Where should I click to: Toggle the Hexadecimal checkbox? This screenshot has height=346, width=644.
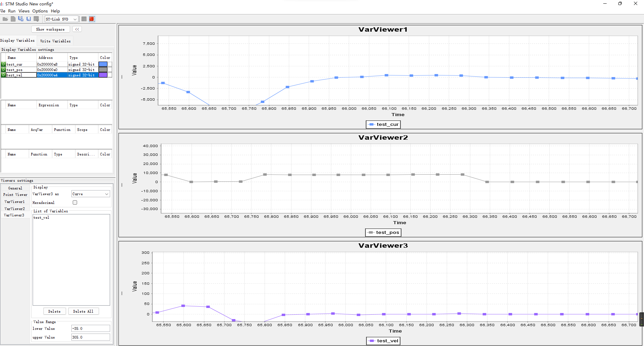(x=75, y=203)
